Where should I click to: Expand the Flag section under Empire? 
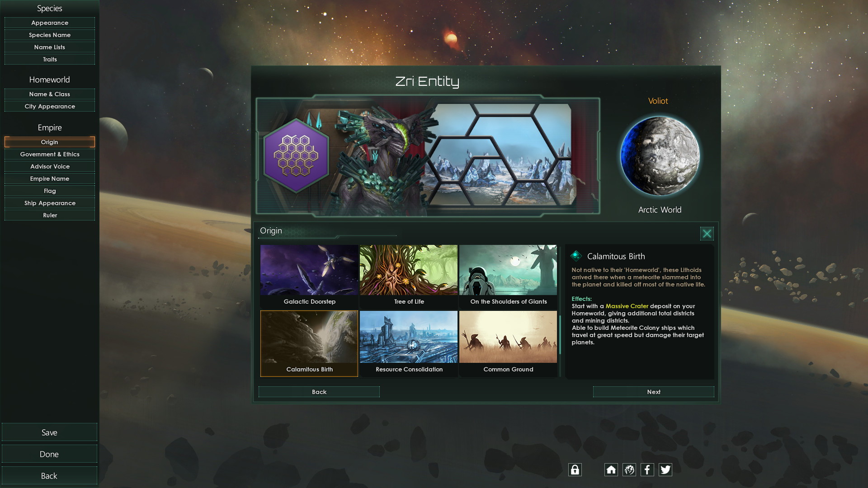coord(49,190)
